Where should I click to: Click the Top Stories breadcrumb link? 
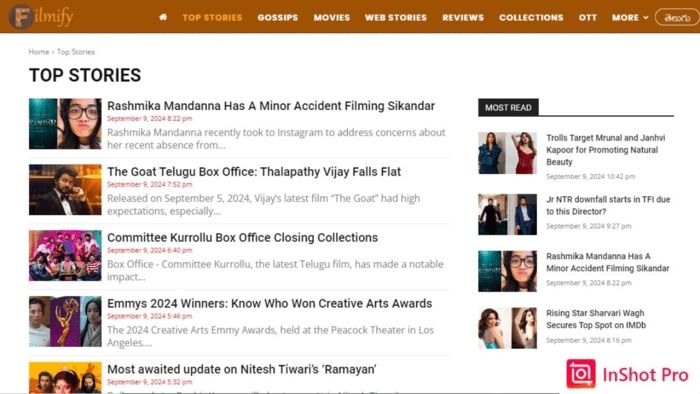click(x=75, y=52)
